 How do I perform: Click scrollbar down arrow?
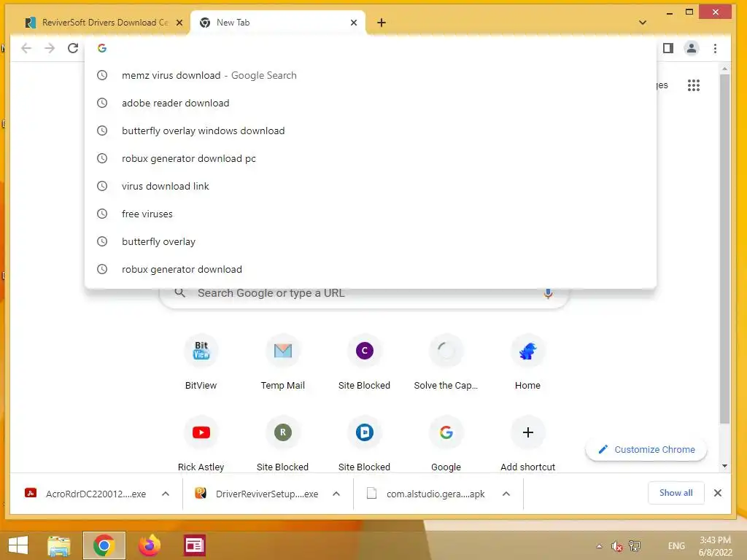point(724,466)
